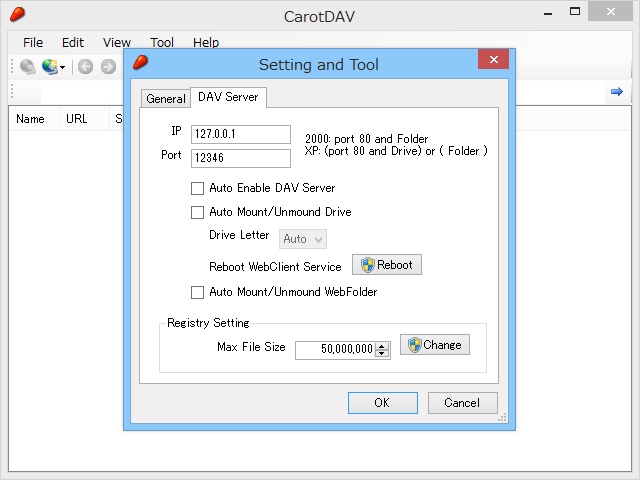The width and height of the screenshot is (640, 480).
Task: Click the carrot icon in Setting and Tool dialog
Action: click(140, 62)
